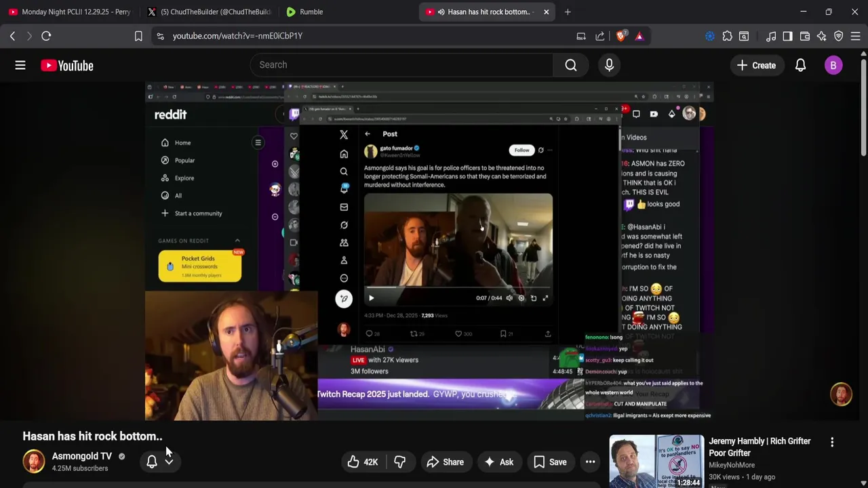Viewport: 868px width, 488px height.
Task: Open the Create menu
Action: [756, 65]
